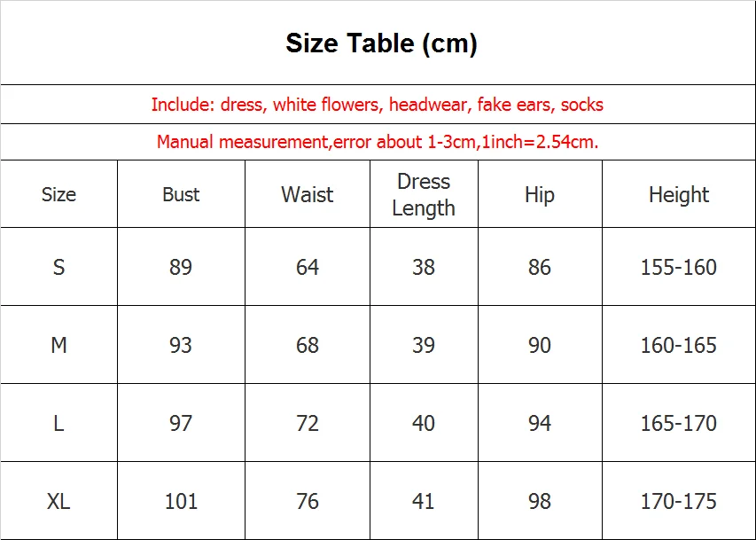756x540 pixels.
Task: Click the XL size row label
Action: (58, 501)
